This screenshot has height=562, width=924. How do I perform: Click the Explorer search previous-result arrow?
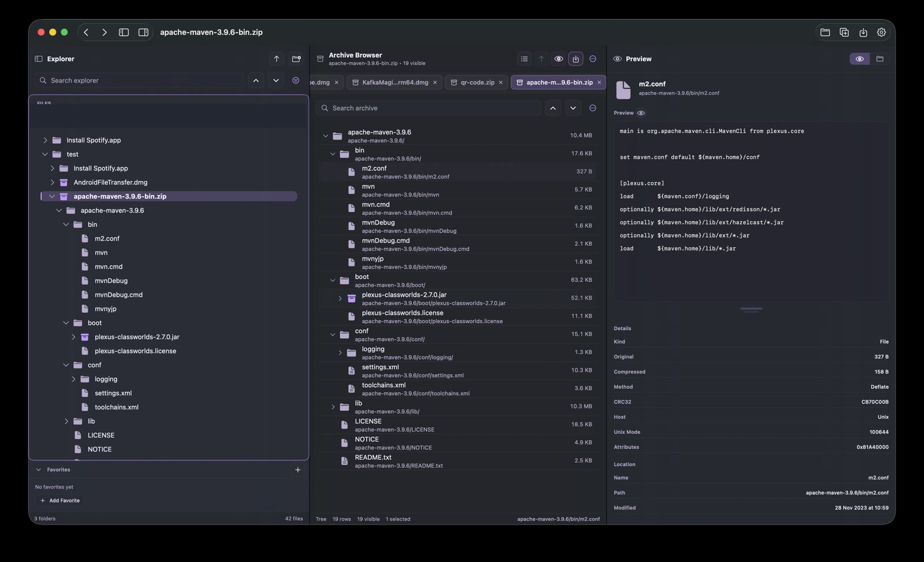(256, 80)
